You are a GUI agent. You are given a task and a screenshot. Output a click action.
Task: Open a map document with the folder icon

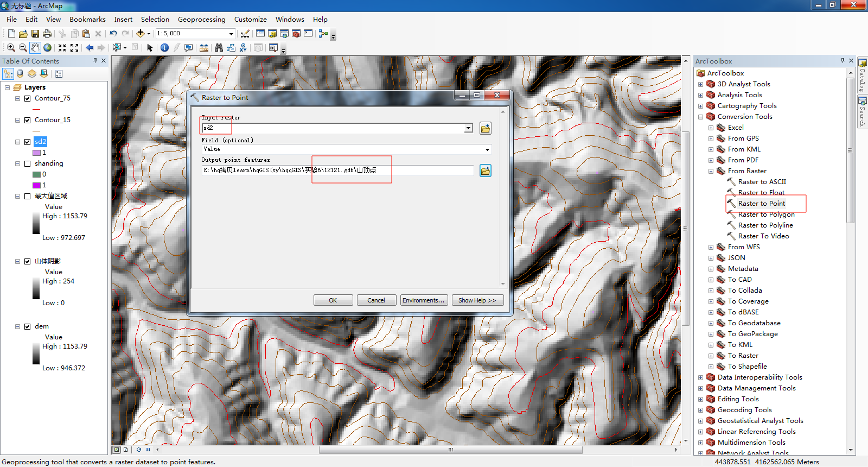pos(23,34)
